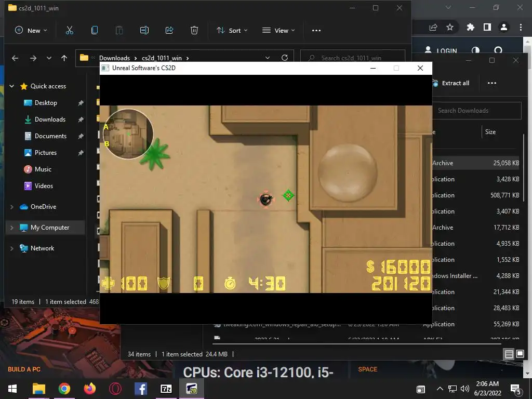
Task: Click the yellow health cross icon in CS2D HUD
Action: point(108,283)
